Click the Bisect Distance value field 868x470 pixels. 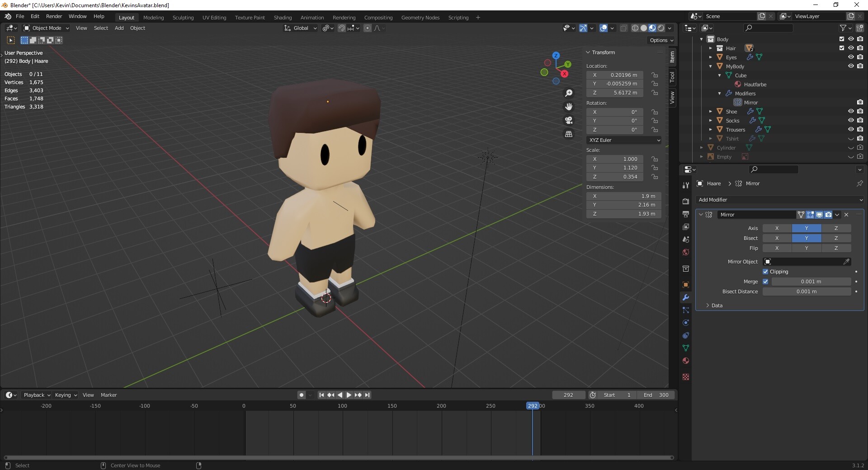tap(807, 291)
